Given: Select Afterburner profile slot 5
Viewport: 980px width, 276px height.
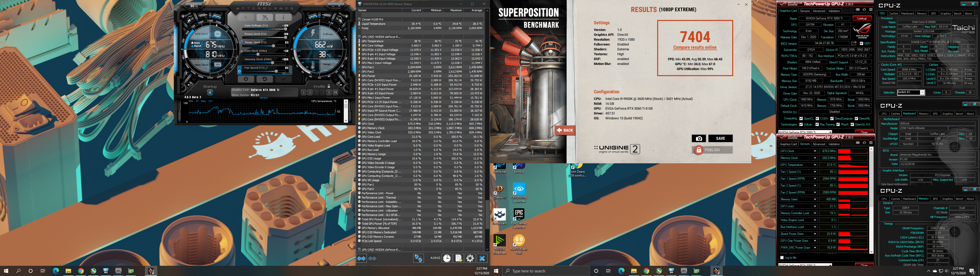Looking at the screenshot, I should click(x=329, y=93).
